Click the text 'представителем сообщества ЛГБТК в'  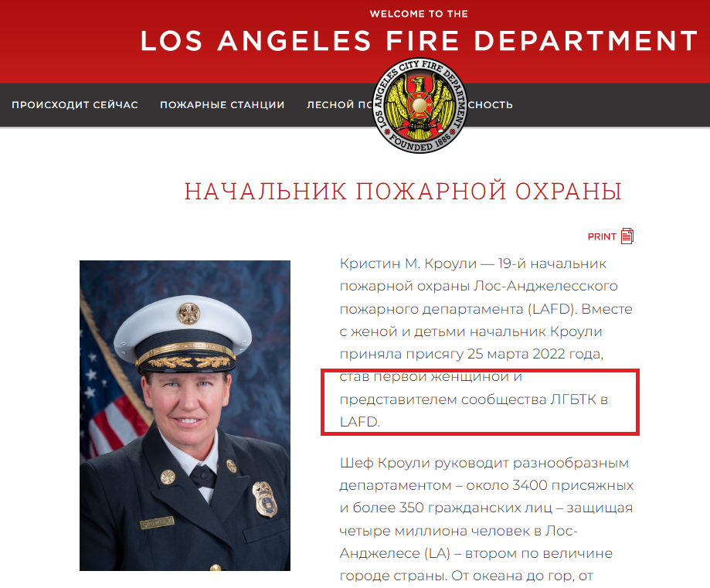pyautogui.click(x=474, y=399)
